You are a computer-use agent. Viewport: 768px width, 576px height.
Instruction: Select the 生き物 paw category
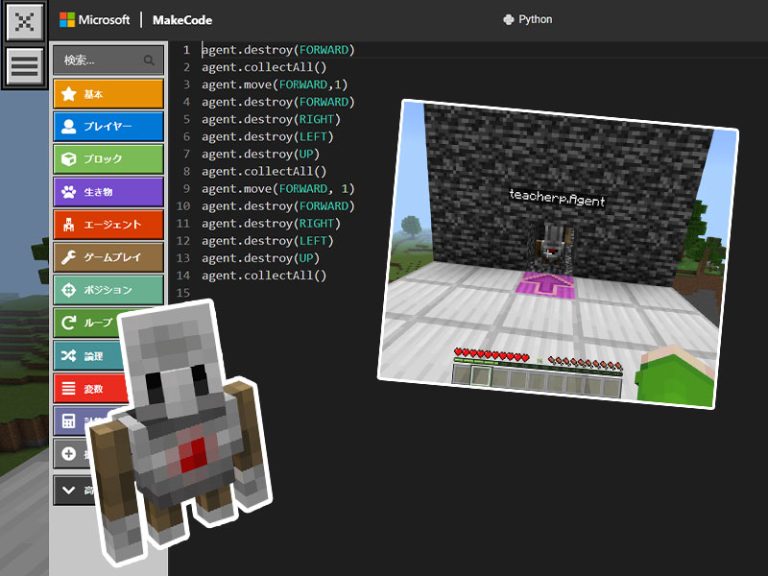click(x=107, y=192)
